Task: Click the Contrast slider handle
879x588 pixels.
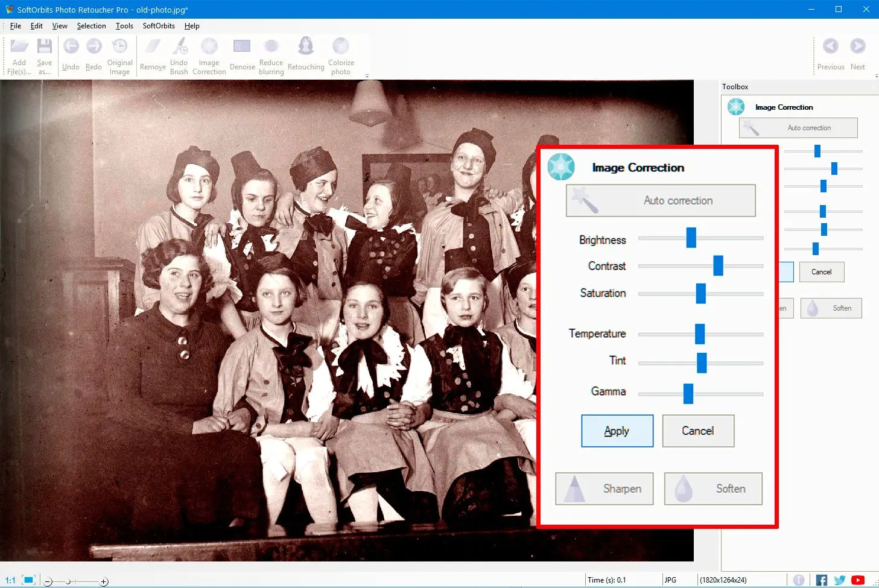Action: coord(718,265)
